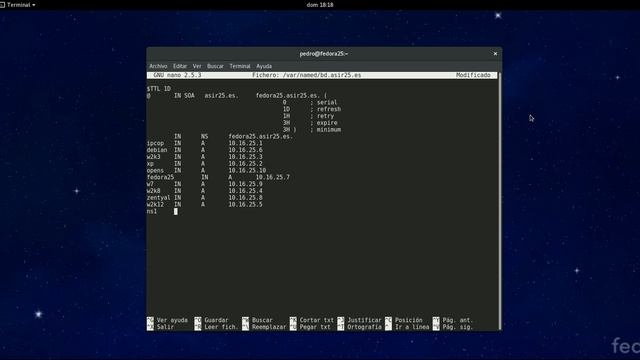Click the opens hostname

click(x=156, y=171)
